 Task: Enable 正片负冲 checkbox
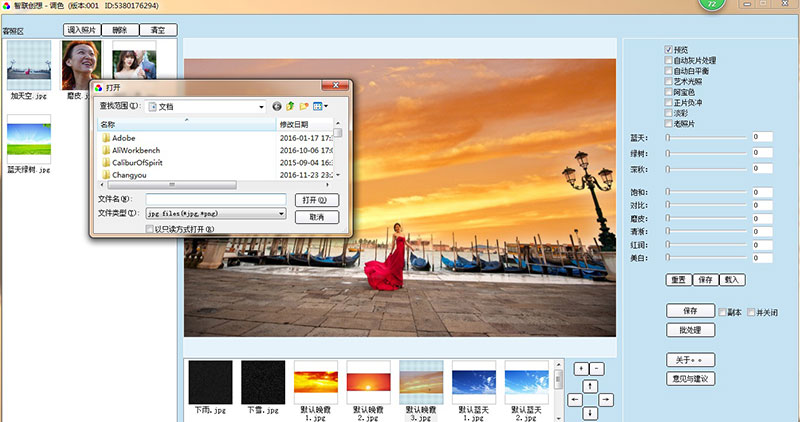668,103
